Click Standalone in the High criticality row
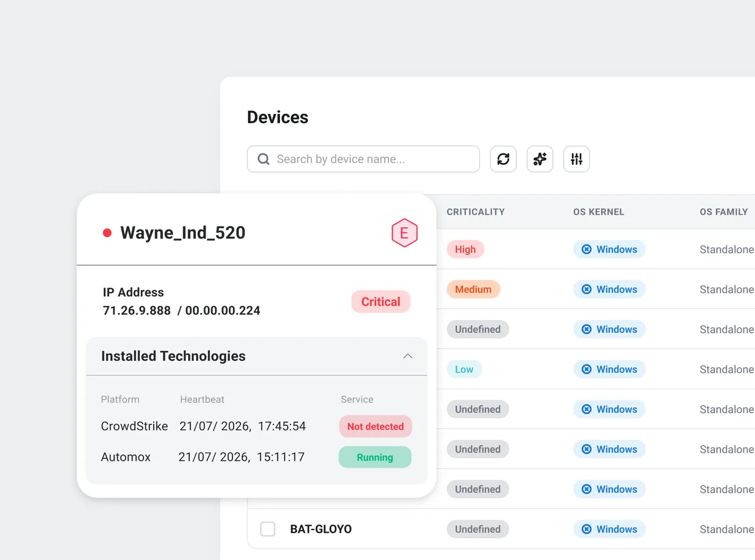The height and width of the screenshot is (560, 755). [727, 249]
